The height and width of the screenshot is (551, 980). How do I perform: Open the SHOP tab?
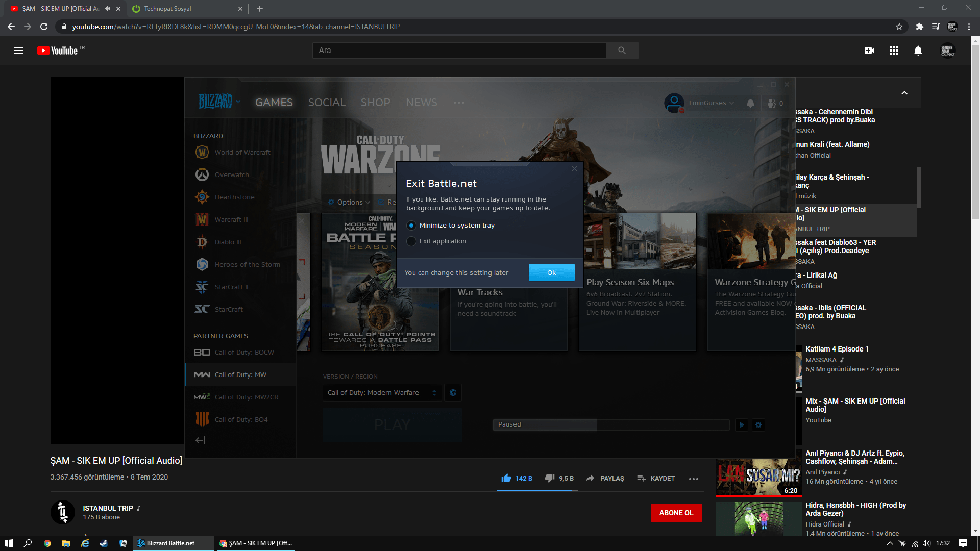coord(375,103)
